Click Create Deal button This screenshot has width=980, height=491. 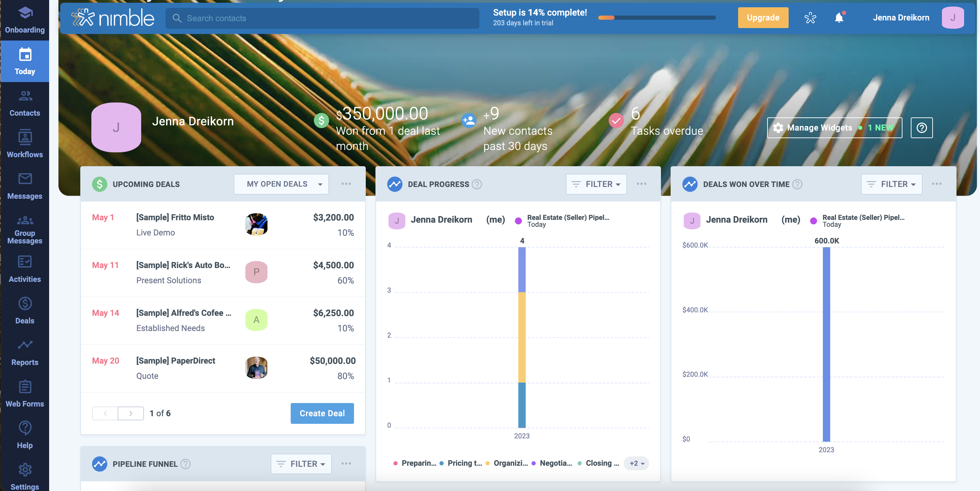tap(322, 413)
